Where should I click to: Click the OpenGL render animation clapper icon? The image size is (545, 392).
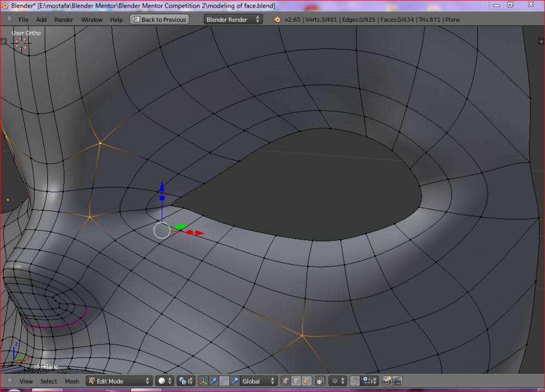397,381
